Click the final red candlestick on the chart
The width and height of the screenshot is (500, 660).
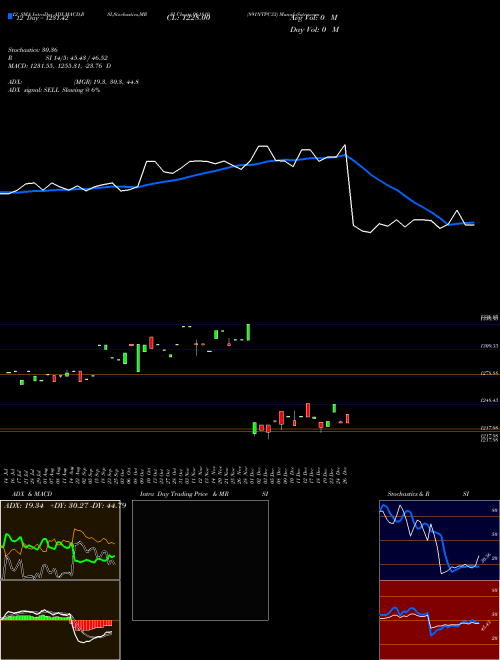348,418
